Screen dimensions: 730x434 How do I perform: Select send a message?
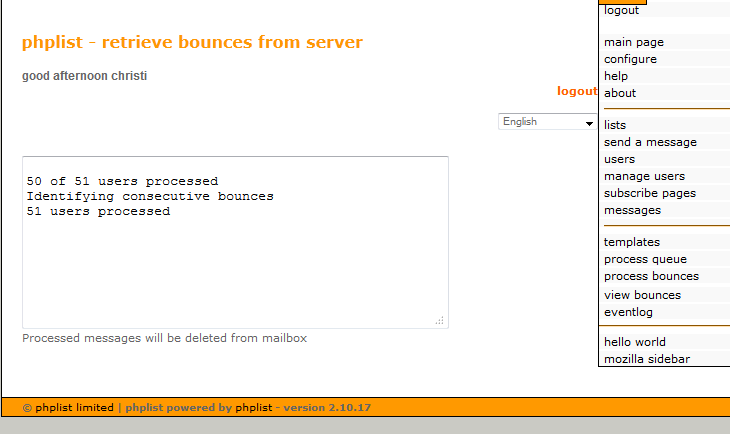[650, 142]
